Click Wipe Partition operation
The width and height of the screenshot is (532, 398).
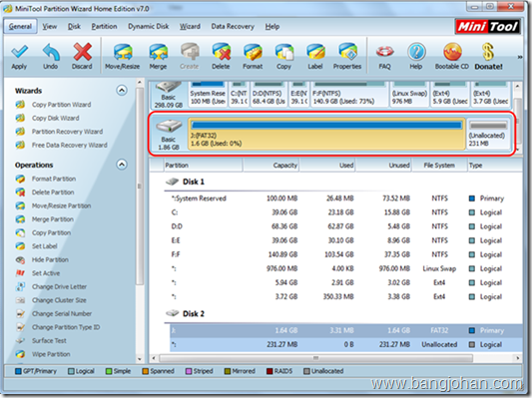51,354
